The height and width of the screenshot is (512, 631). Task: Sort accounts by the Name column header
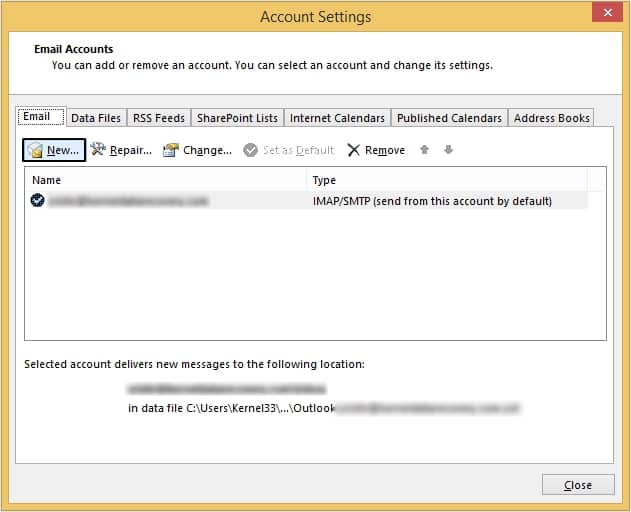click(x=165, y=180)
